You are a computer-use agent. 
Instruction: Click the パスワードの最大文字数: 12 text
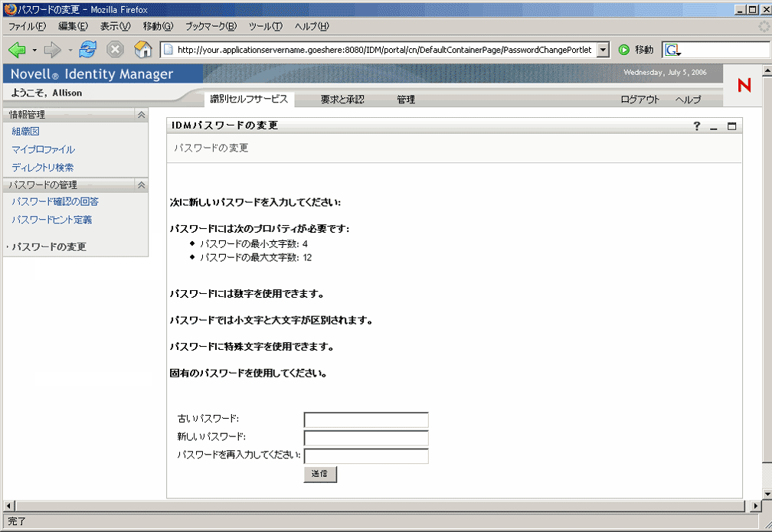click(256, 257)
